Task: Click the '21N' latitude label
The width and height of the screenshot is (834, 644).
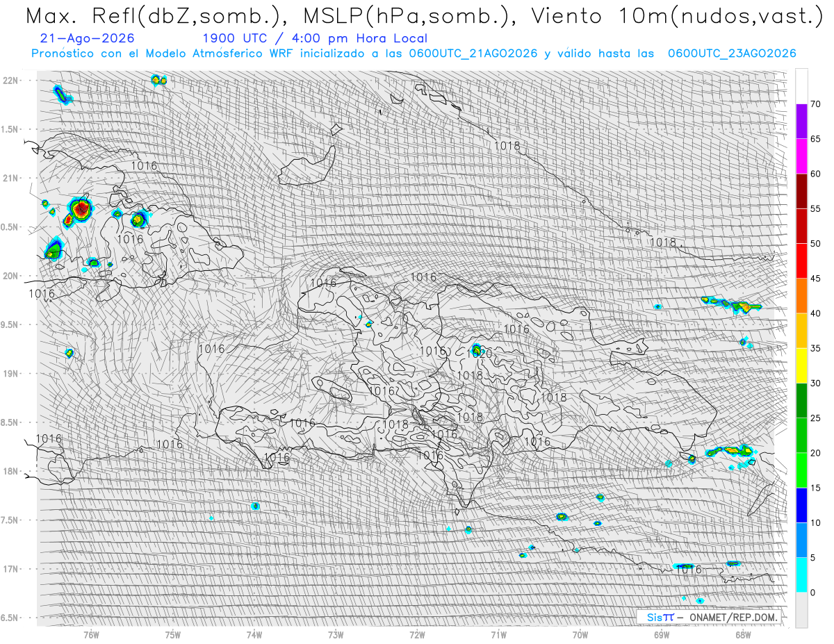Action: tap(10, 178)
